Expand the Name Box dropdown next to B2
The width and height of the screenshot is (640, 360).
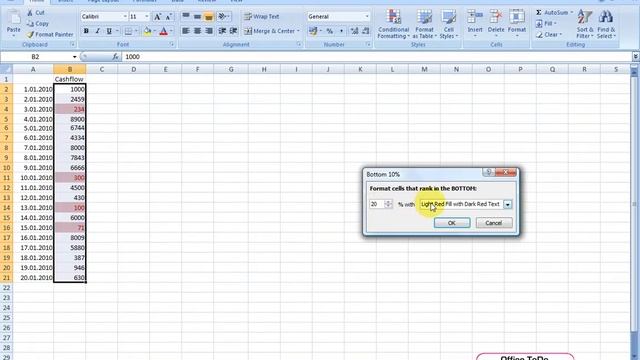(x=74, y=57)
